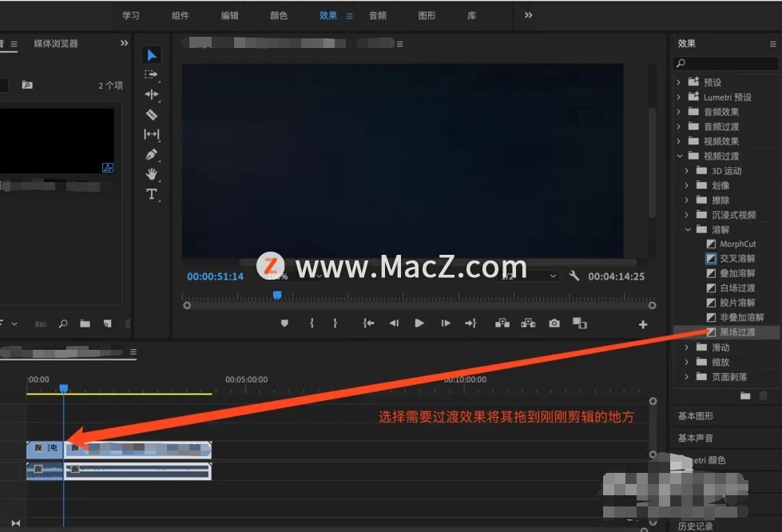Click the program monitor playhead marker
This screenshot has width=782, height=532.
(277, 296)
